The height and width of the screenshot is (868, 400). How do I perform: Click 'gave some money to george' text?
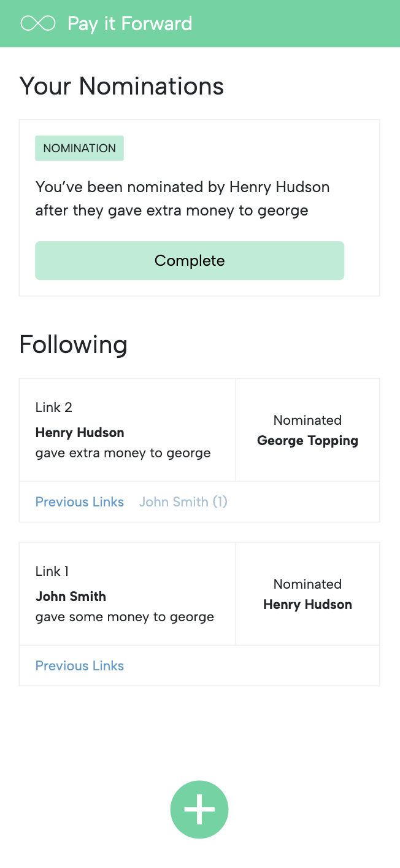[x=125, y=617]
